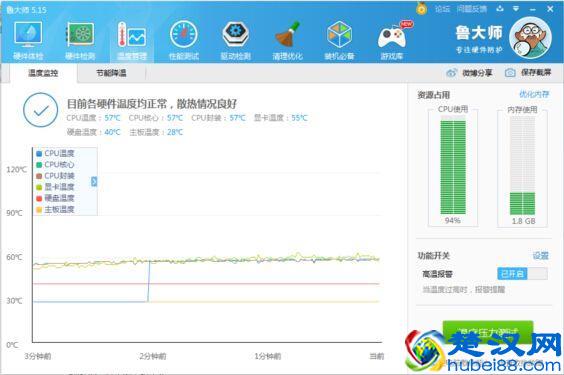Click the 显卡温度：55℃ reading
This screenshot has width=564, height=375.
tap(281, 118)
